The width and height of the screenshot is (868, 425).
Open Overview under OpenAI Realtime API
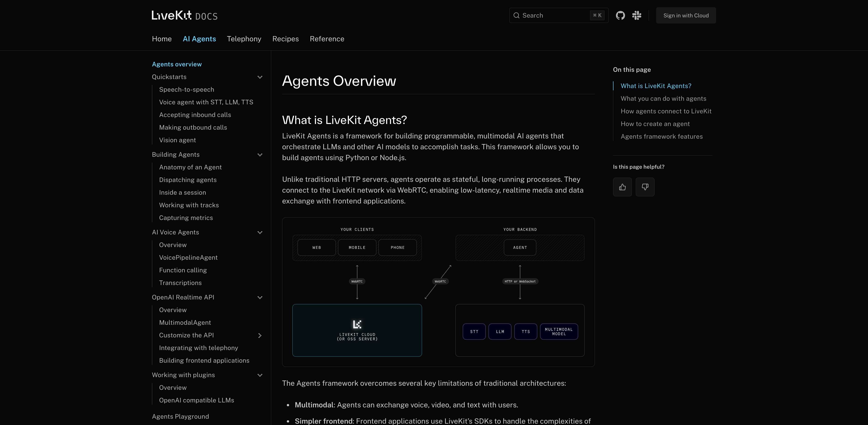[x=172, y=310]
